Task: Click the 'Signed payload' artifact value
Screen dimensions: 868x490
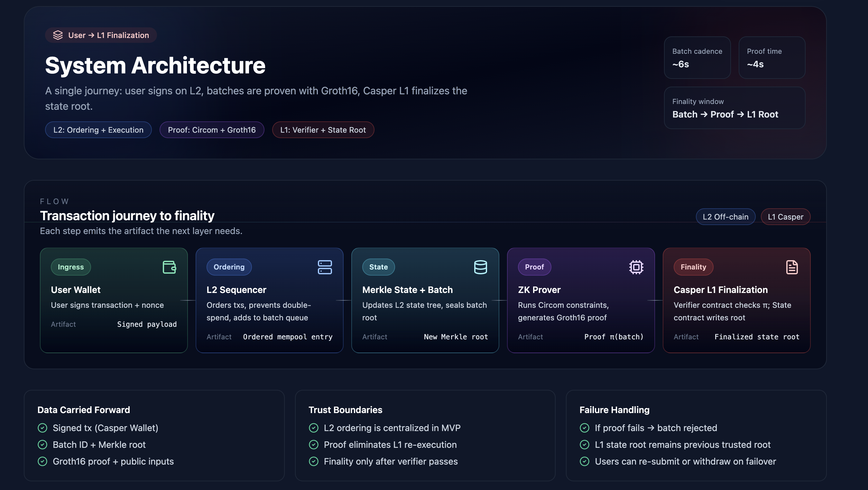Action: [x=147, y=325]
